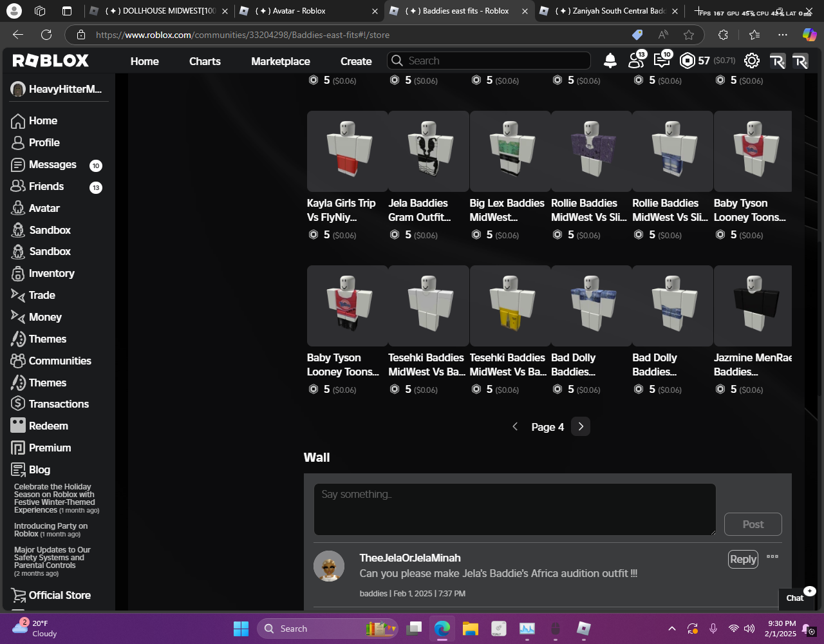
Task: Reply to TheeJelaOrJelaMinah's wall post
Action: click(x=743, y=560)
